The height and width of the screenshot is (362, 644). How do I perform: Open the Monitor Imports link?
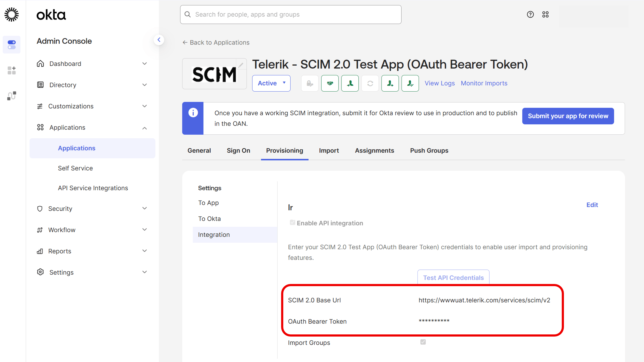point(484,83)
